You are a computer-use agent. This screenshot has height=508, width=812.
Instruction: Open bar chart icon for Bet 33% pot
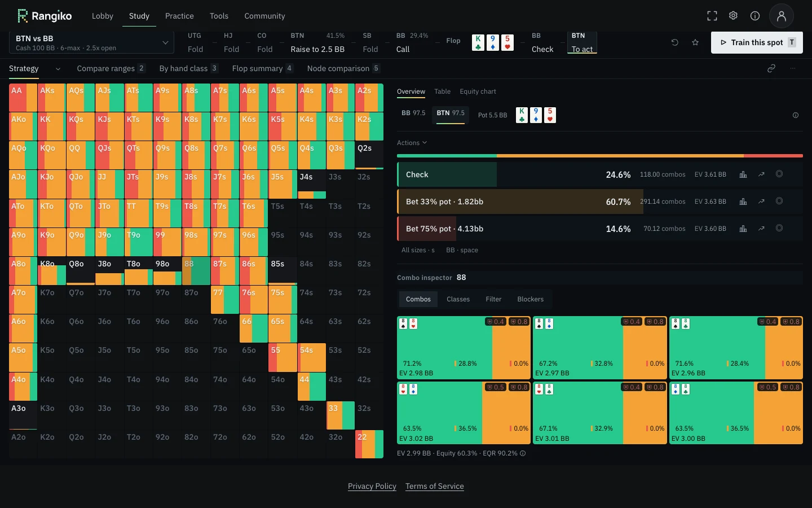coord(743,202)
